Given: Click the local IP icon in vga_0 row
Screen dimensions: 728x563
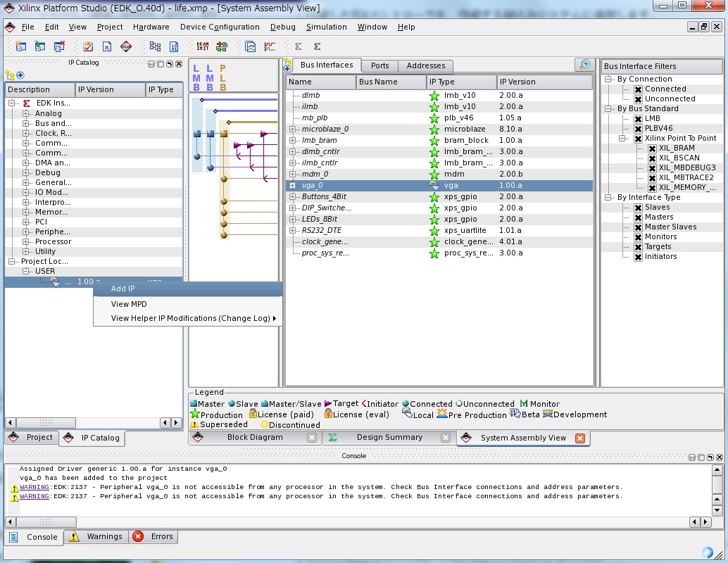Looking at the screenshot, I should (434, 185).
